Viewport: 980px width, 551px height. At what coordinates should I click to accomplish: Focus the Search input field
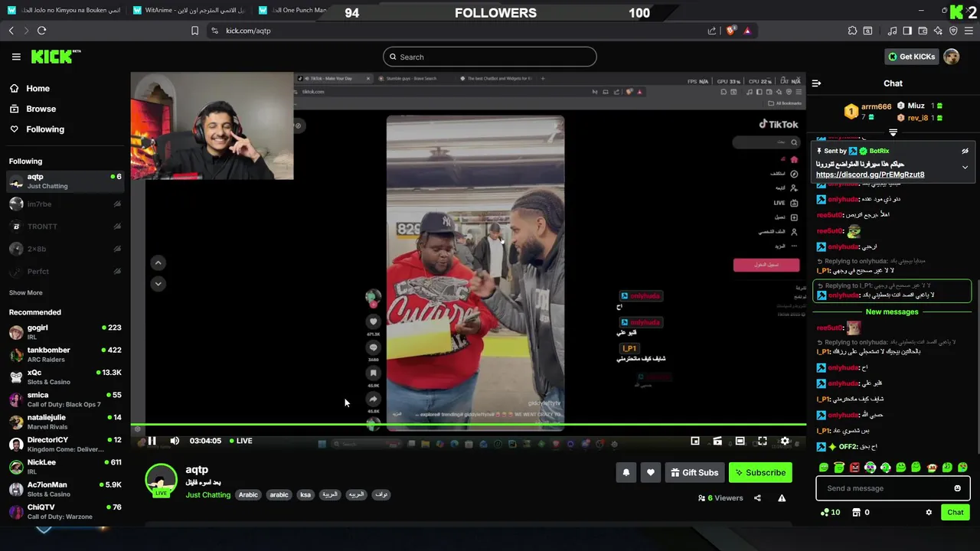coord(490,57)
